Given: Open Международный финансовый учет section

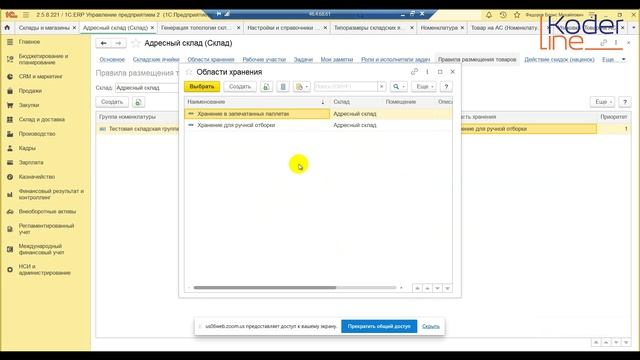Looking at the screenshot, I should point(41,249).
